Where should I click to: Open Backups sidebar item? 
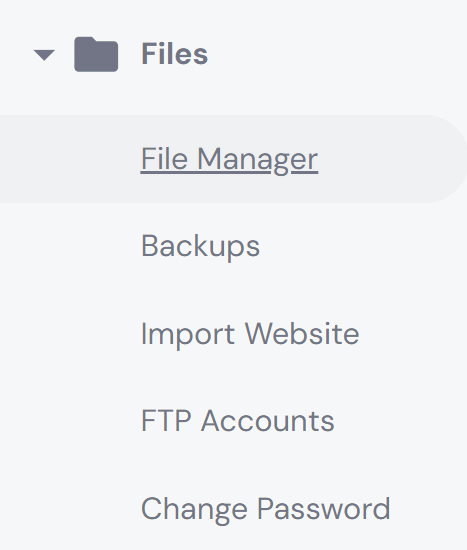coord(200,247)
